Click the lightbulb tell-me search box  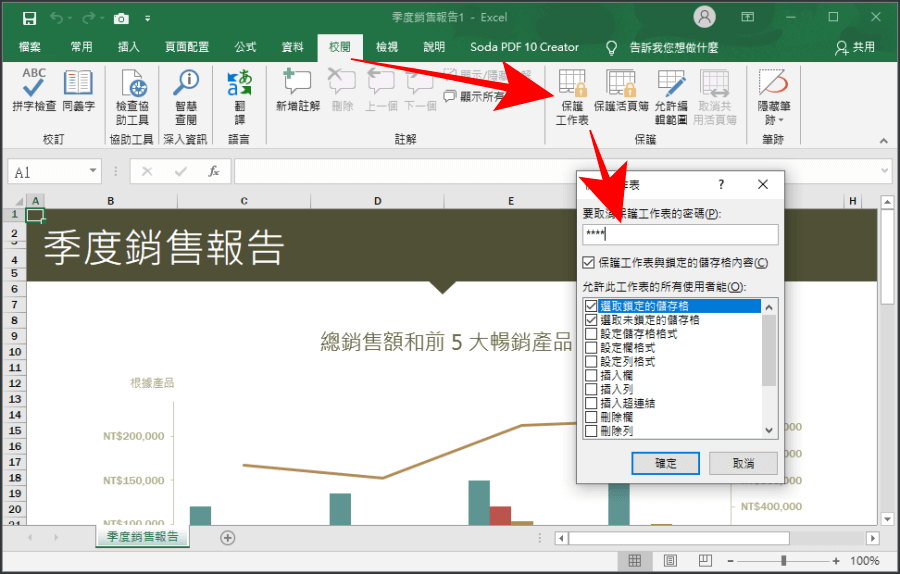click(x=662, y=48)
